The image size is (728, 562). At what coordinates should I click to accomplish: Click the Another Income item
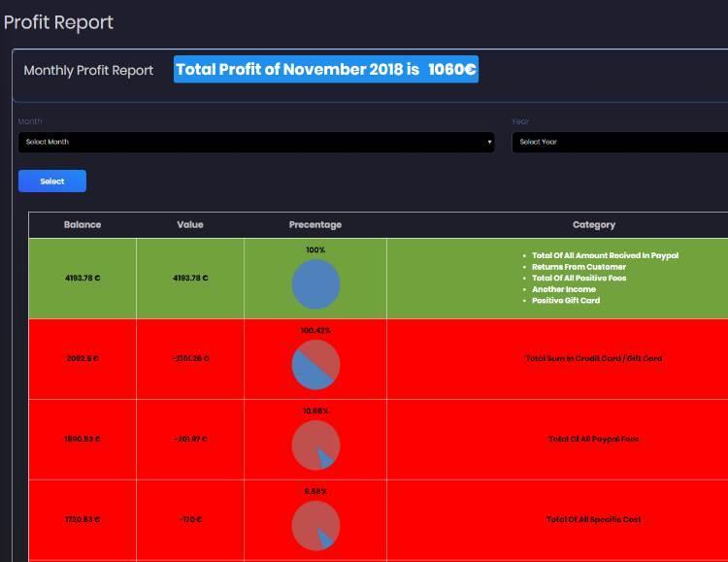pos(564,289)
